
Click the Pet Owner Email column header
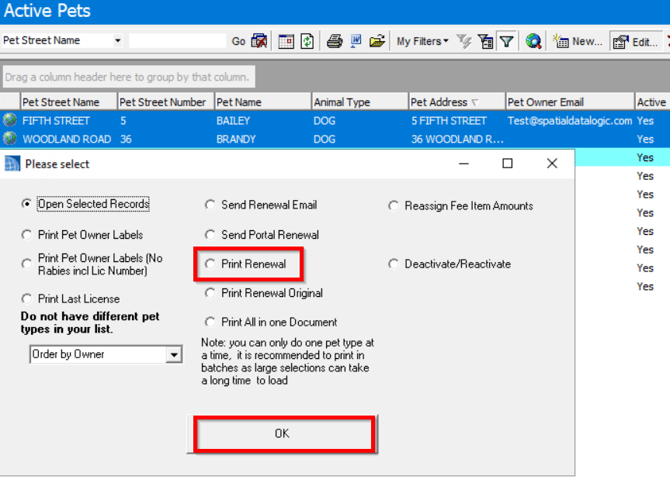coord(567,102)
